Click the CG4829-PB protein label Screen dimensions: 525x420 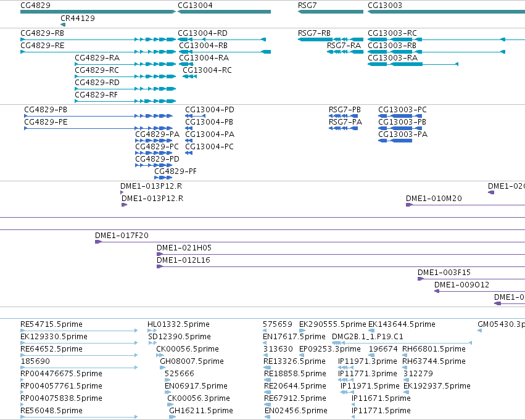(x=46, y=110)
